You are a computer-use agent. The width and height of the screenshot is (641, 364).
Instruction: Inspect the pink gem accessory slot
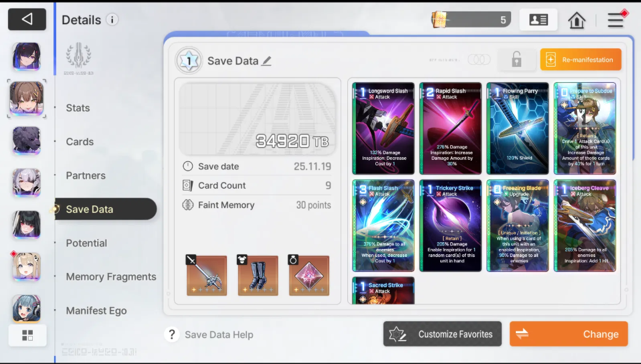click(309, 275)
